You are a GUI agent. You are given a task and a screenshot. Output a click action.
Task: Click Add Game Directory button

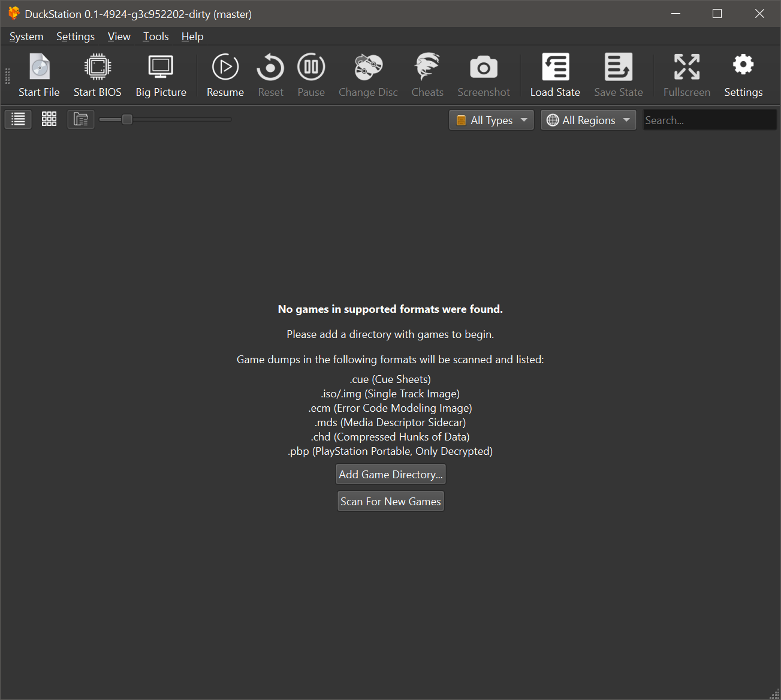pyautogui.click(x=391, y=474)
